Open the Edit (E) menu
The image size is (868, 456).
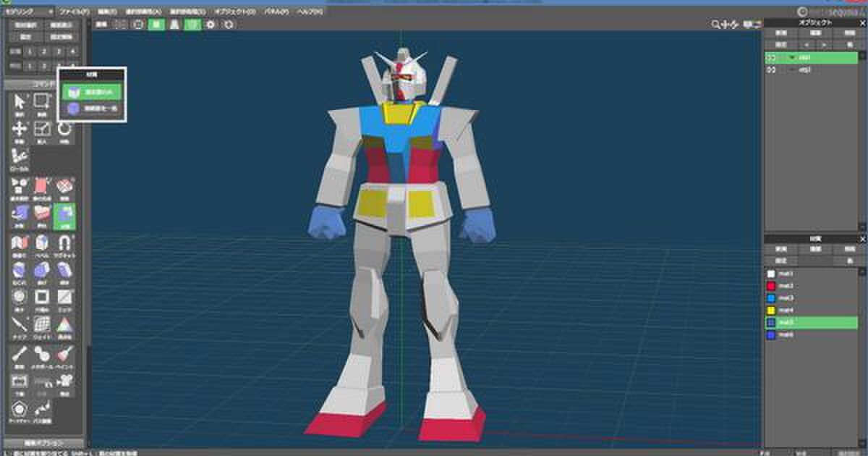click(x=107, y=12)
